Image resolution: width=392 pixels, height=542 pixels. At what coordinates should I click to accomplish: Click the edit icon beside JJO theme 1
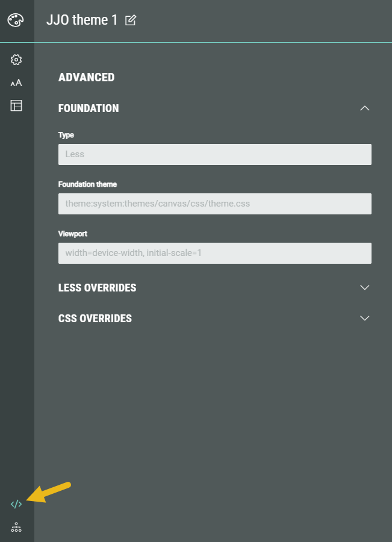(x=130, y=20)
